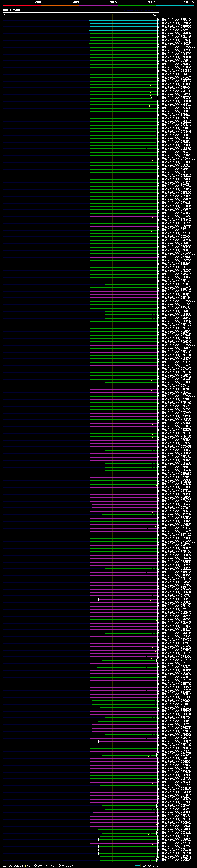Screen dimensions: 197x868
Task: Select the UniRef100_B9NFK1 label
Action: point(177,74)
